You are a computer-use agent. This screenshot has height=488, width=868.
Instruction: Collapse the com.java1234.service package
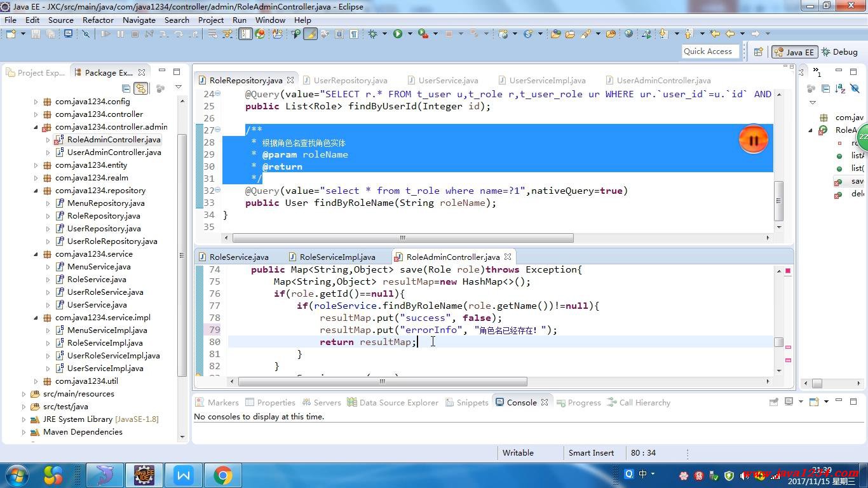point(36,254)
